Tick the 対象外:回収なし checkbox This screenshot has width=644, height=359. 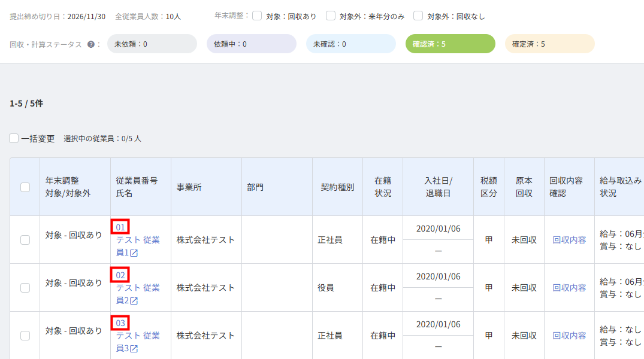coord(418,16)
